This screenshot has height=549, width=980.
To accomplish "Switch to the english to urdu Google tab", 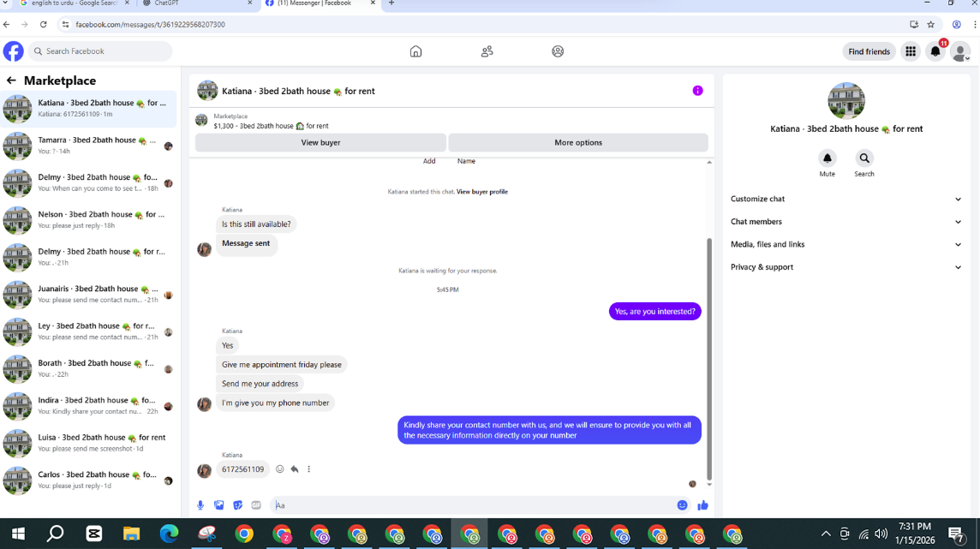I will (74, 3).
